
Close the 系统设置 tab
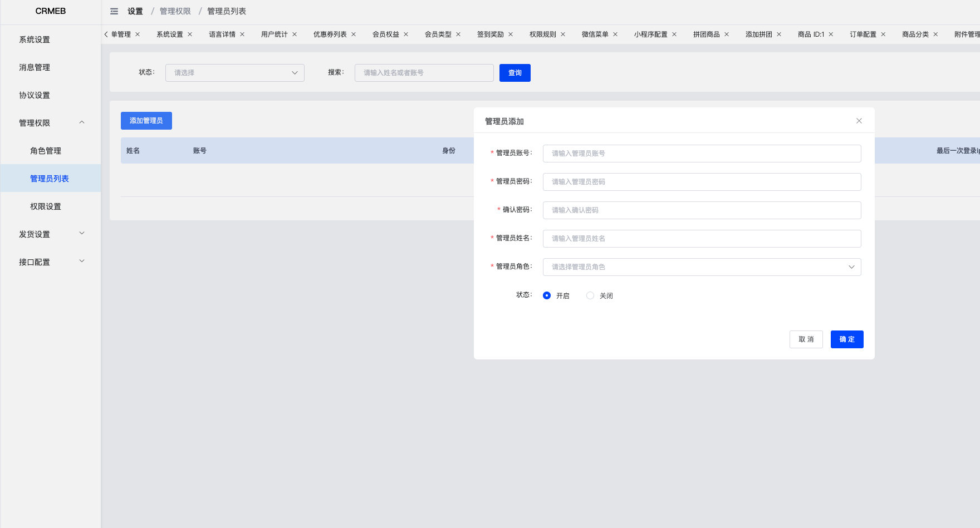pos(190,34)
